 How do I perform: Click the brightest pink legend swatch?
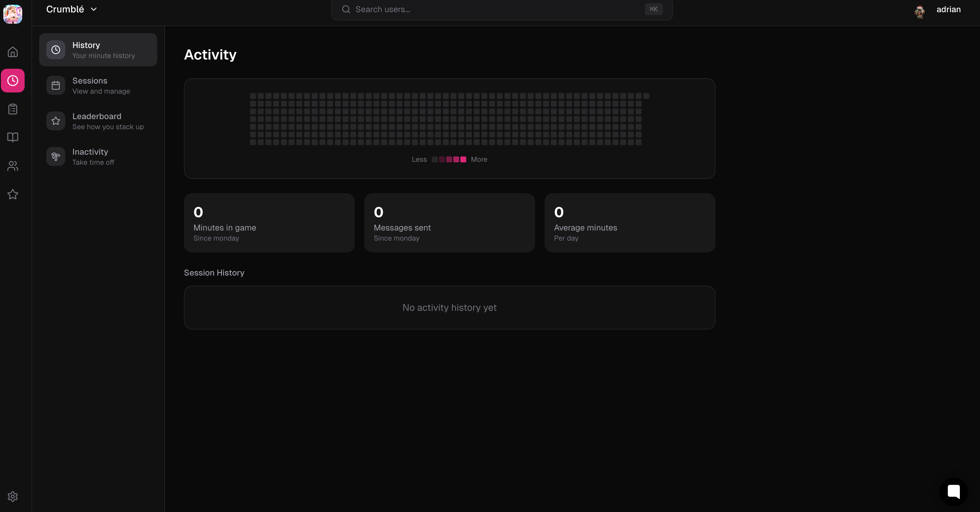coord(463,160)
